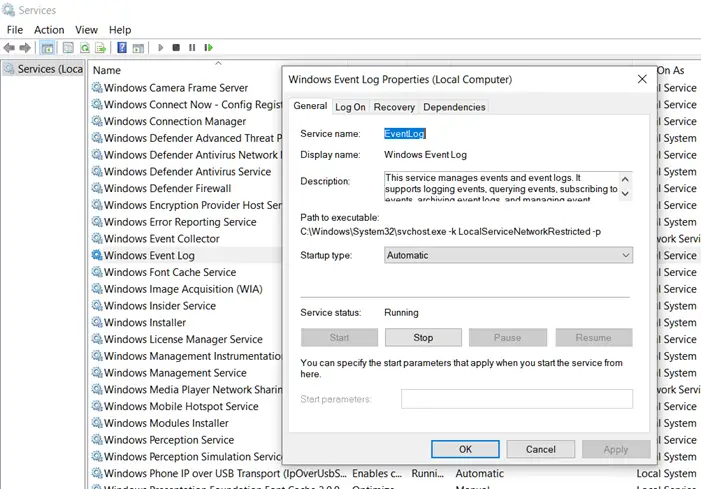Viewport: 701px width, 489px height.
Task: Click the greyed Pause button in dialog
Action: point(507,337)
